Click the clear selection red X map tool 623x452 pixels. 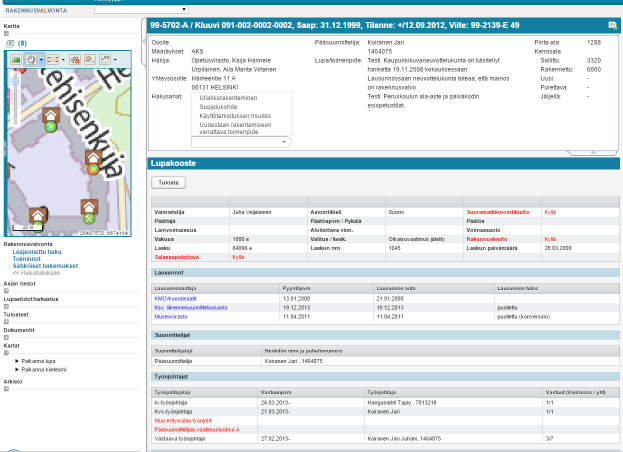pyautogui.click(x=75, y=60)
